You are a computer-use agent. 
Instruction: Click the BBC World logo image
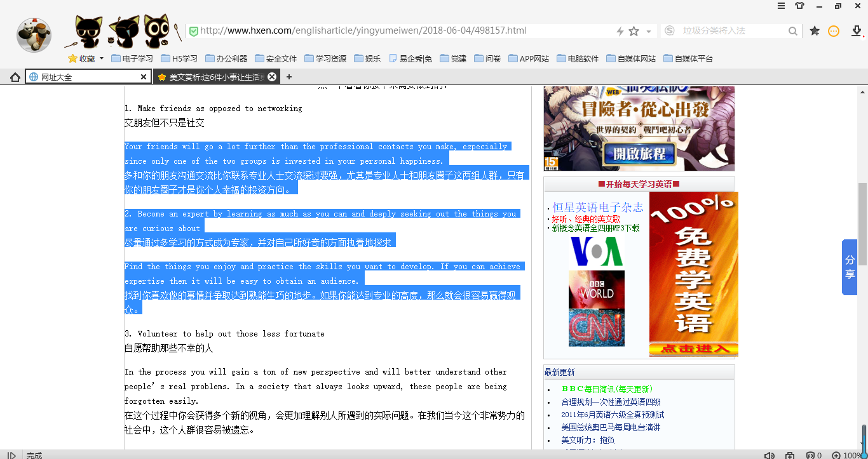[597, 289]
